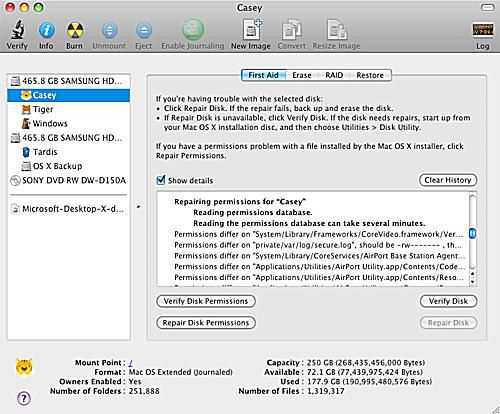Switch to the First Aid tab
Viewport: 500px width, 414px height.
[263, 75]
